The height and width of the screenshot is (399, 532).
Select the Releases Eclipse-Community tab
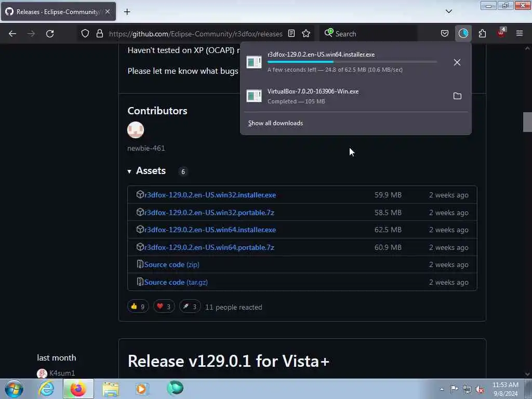point(58,12)
